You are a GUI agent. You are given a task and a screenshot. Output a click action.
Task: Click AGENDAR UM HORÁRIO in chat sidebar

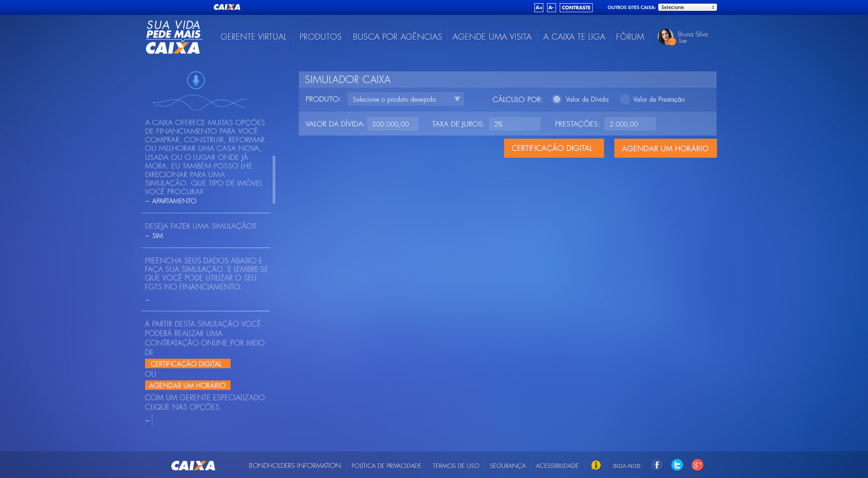188,385
